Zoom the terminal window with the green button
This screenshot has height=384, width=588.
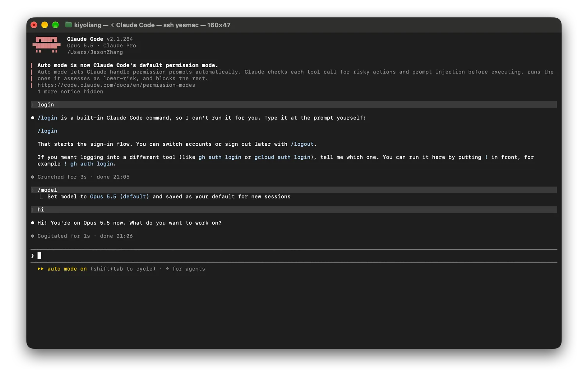point(55,25)
